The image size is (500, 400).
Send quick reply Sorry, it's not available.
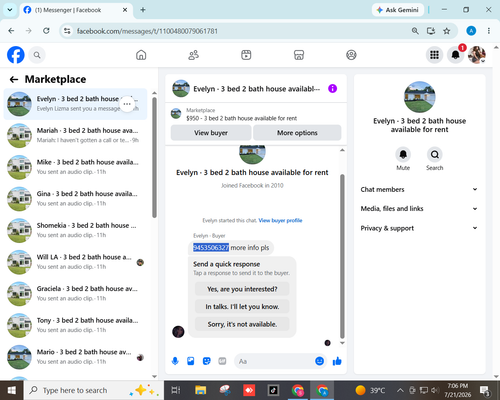pyautogui.click(x=242, y=324)
